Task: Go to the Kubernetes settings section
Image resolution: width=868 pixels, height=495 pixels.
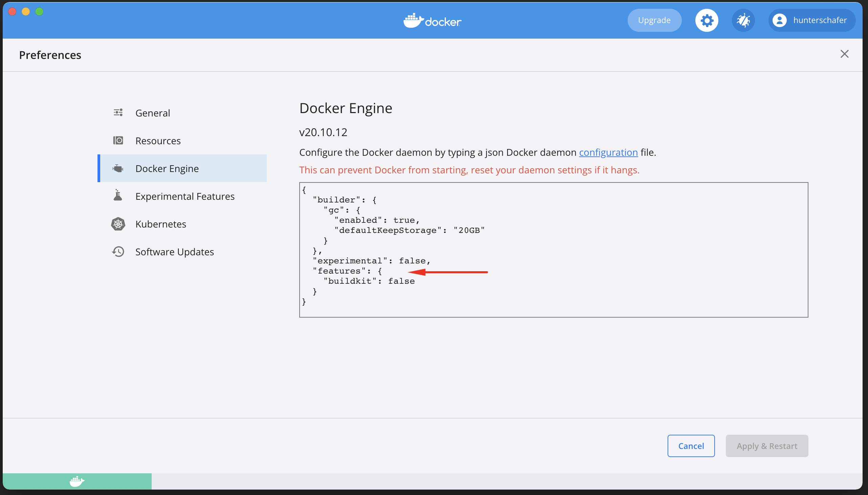Action: click(182, 224)
